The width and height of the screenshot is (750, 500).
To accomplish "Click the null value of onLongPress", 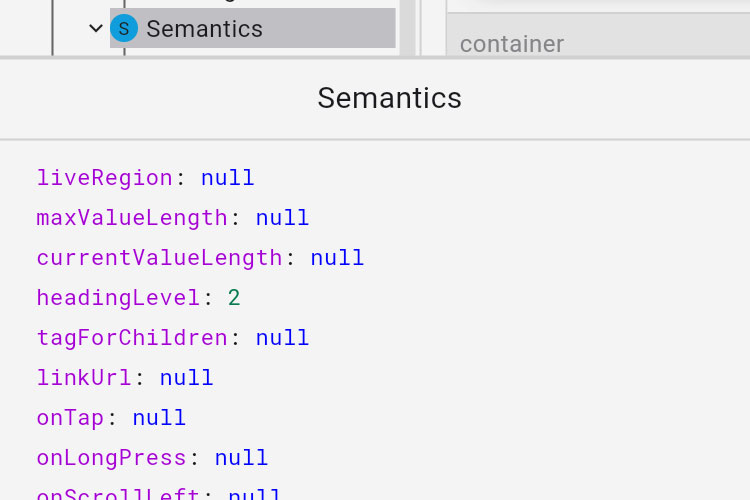I will [x=241, y=458].
